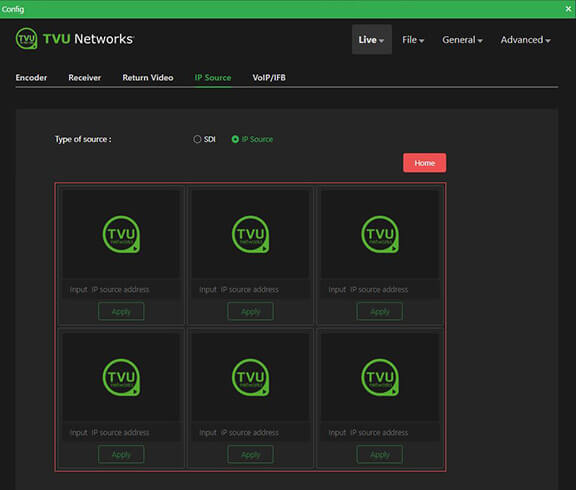Close the Config window
Screen dimensions: 576x490
coord(568,9)
